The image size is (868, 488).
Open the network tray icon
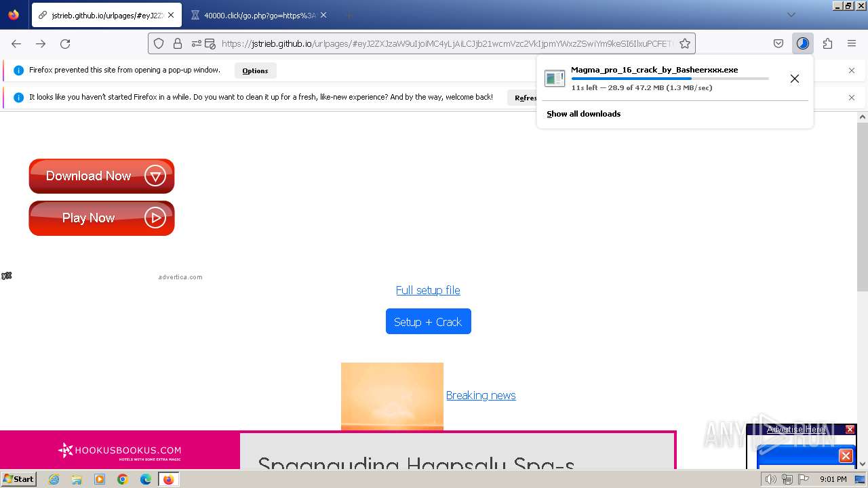click(x=787, y=479)
